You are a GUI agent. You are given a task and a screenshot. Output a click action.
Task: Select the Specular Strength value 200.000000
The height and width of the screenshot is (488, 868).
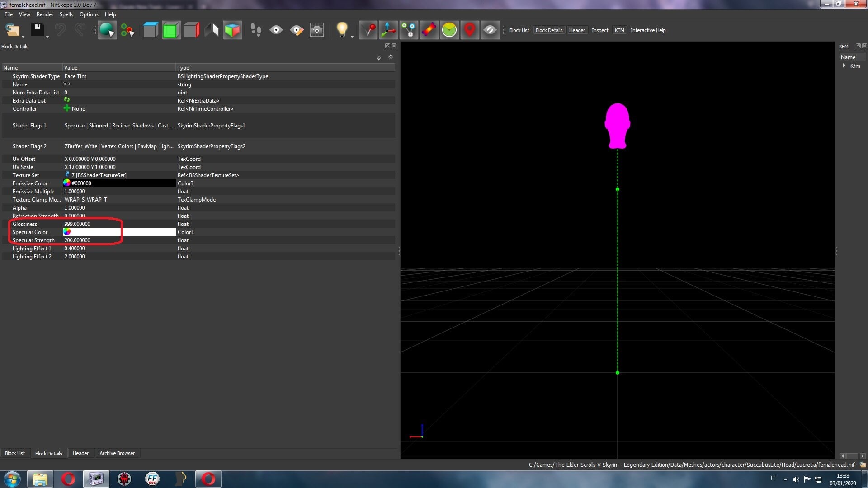pos(77,240)
